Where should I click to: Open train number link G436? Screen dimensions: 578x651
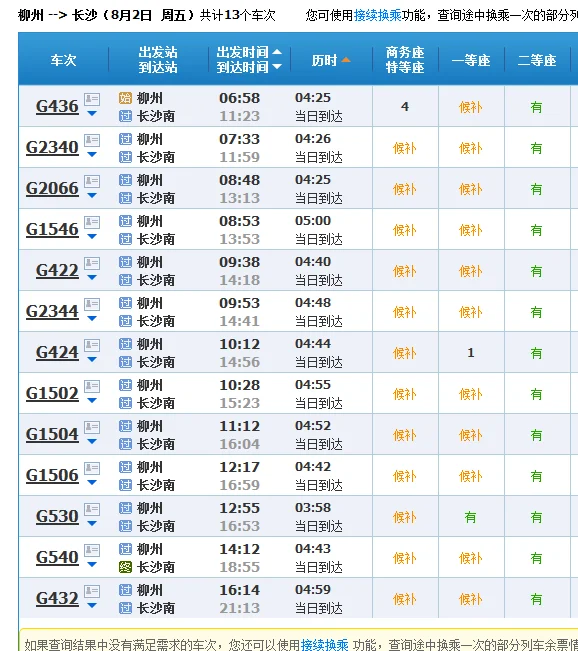pyautogui.click(x=57, y=106)
